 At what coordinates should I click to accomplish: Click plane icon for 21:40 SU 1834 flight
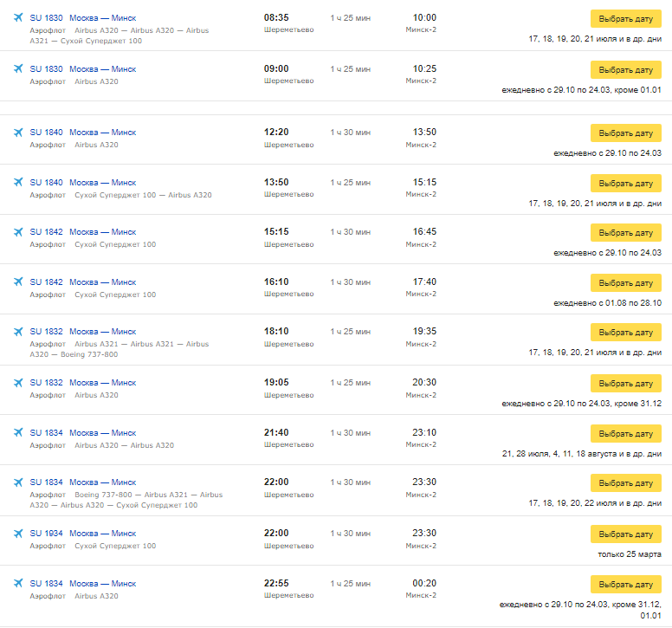click(x=18, y=433)
